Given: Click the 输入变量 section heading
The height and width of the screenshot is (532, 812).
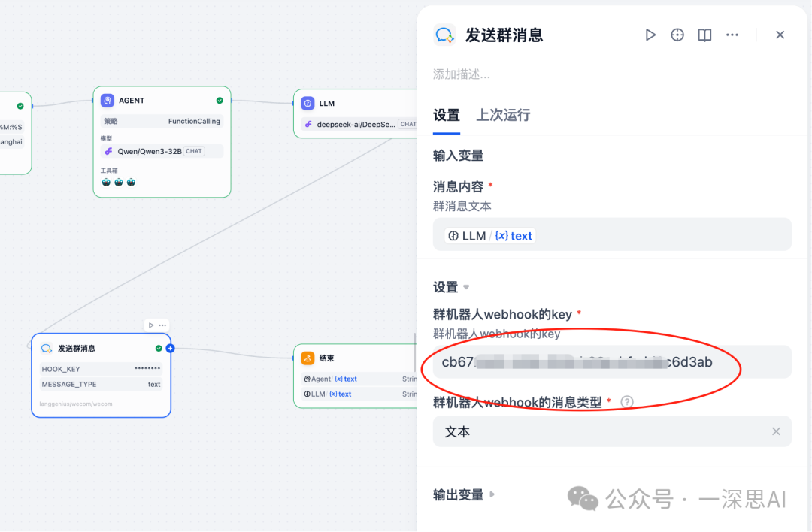Looking at the screenshot, I should [x=459, y=156].
